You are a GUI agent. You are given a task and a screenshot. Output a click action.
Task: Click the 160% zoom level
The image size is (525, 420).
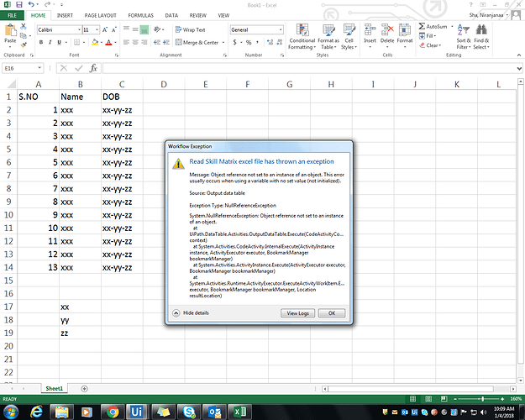[x=516, y=399]
